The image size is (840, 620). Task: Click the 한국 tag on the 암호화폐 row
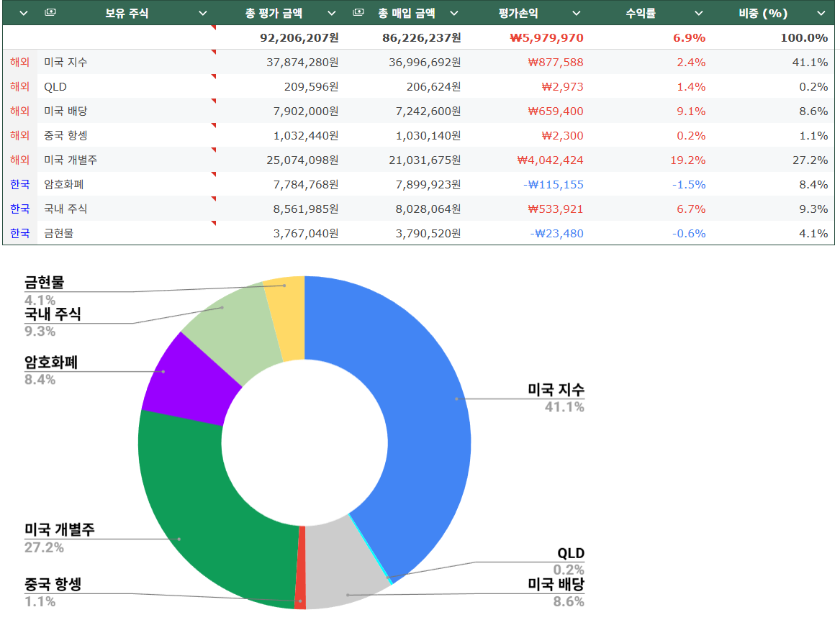[x=20, y=184]
